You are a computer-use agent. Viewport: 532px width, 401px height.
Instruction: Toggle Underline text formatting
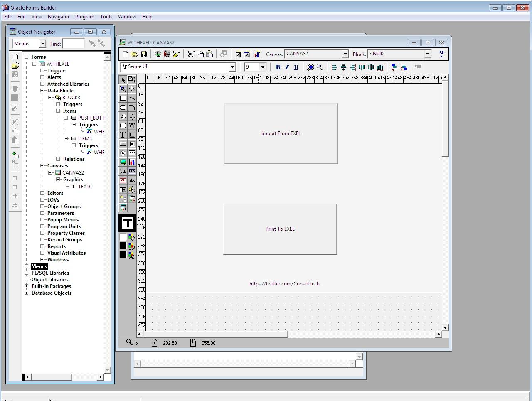[x=296, y=67]
